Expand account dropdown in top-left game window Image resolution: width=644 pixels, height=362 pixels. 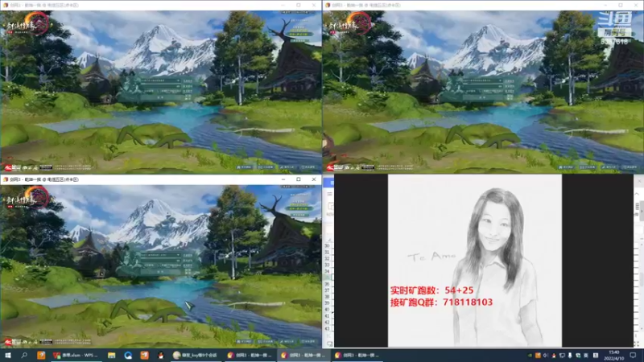point(178,81)
